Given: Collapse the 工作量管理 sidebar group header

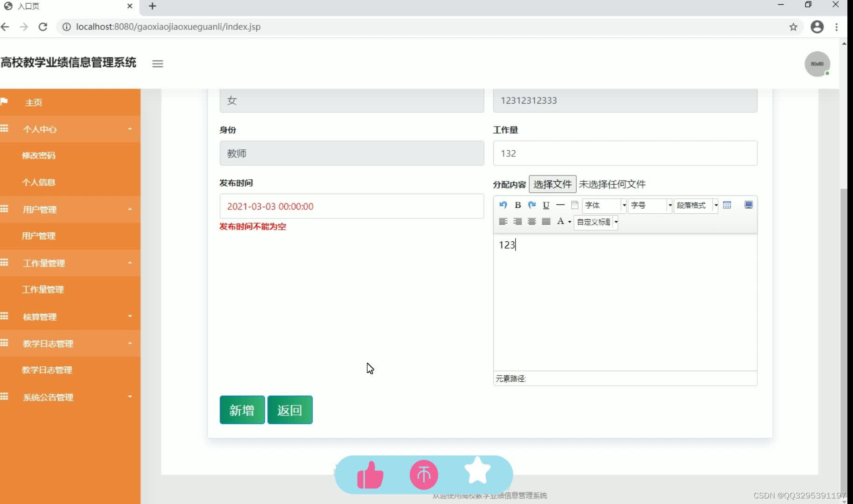Looking at the screenshot, I should 70,263.
